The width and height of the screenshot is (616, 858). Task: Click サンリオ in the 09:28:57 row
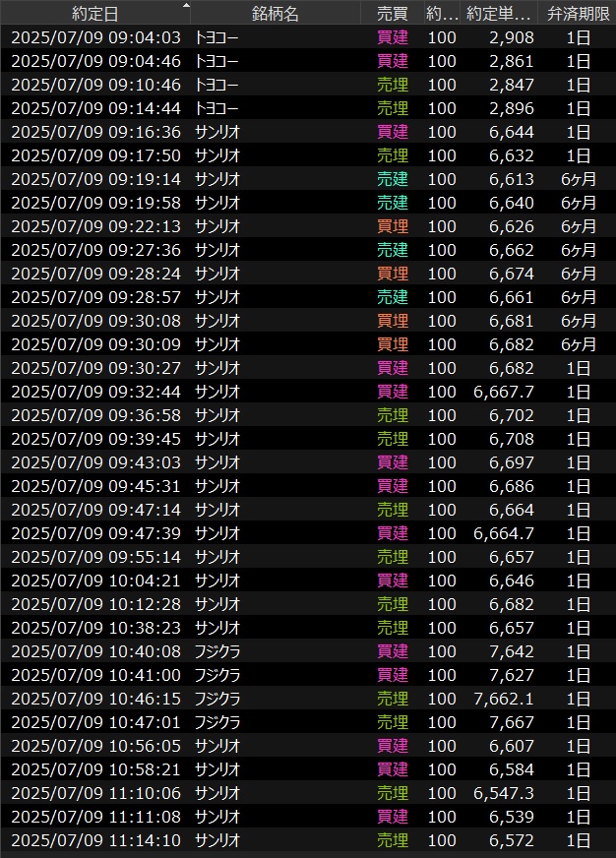pyautogui.click(x=217, y=297)
